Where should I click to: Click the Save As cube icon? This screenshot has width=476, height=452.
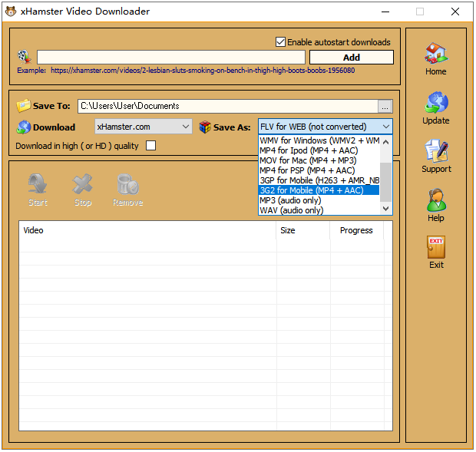click(205, 127)
